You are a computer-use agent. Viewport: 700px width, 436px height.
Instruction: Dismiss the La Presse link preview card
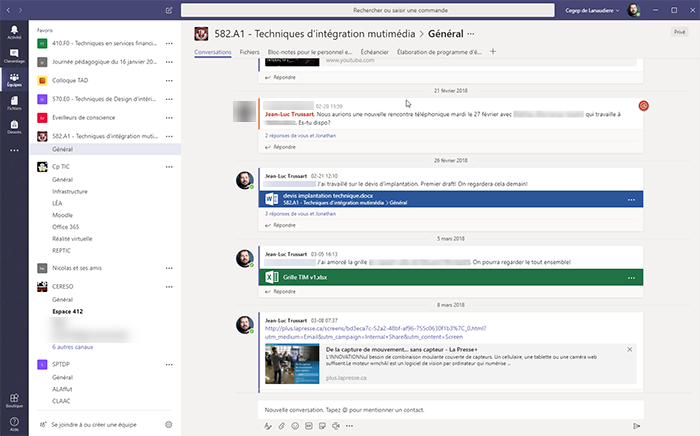[630, 349]
